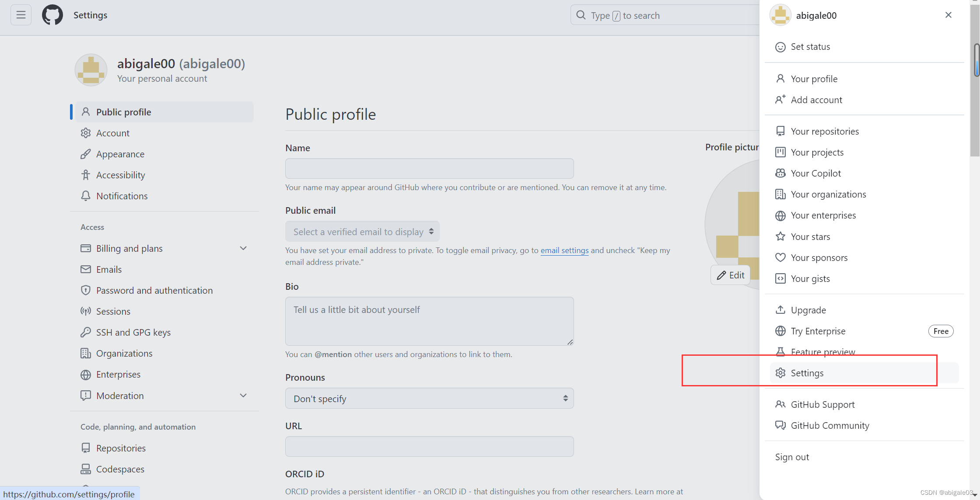The image size is (980, 500).
Task: Click the Your sponsors heart icon
Action: 781,257
